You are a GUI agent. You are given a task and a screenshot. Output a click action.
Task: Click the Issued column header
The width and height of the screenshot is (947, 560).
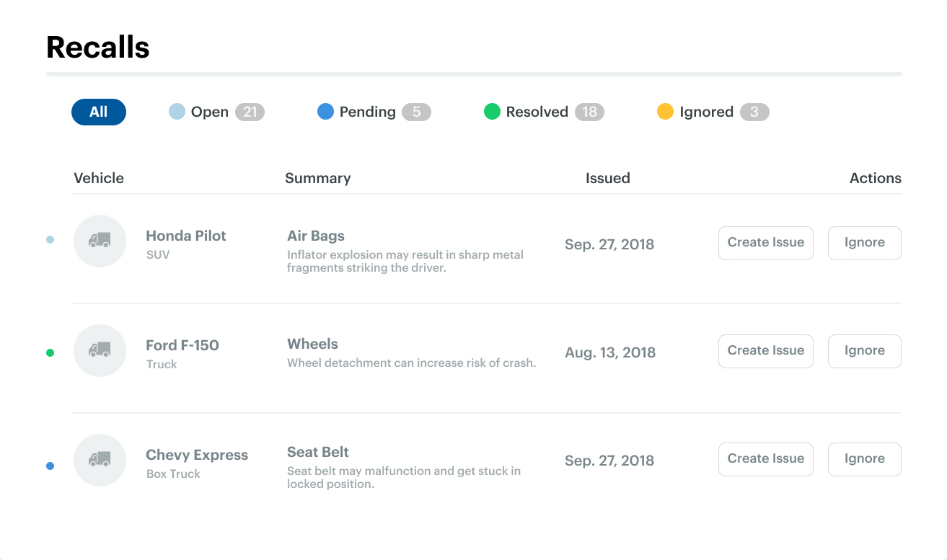607,178
